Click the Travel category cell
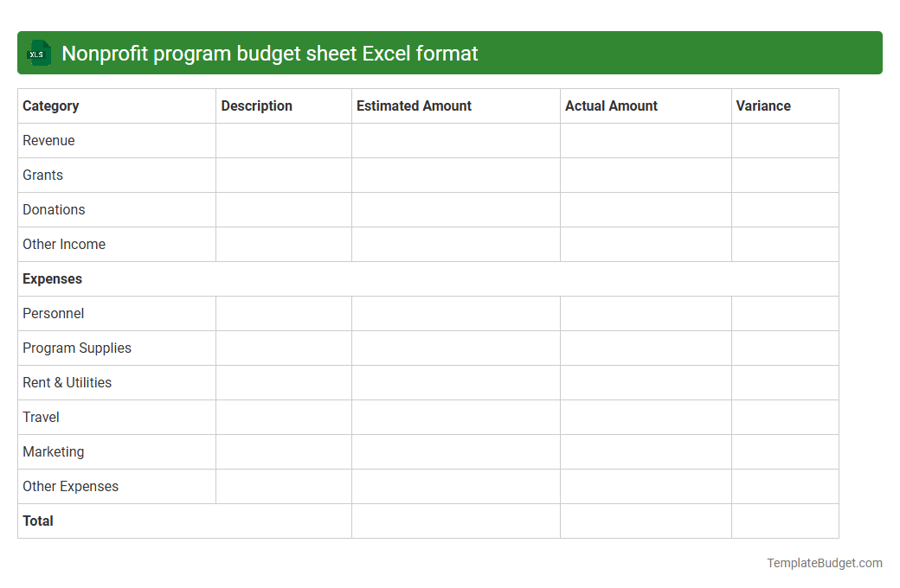This screenshot has height=588, width=900. coord(41,417)
